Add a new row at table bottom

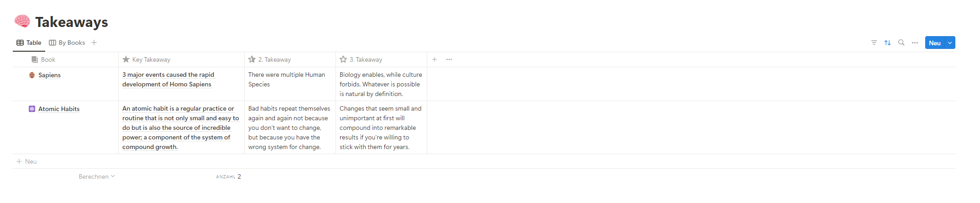point(26,161)
